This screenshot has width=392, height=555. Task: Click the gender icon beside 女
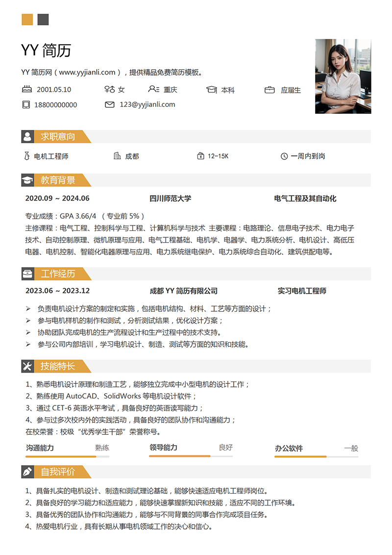110,89
